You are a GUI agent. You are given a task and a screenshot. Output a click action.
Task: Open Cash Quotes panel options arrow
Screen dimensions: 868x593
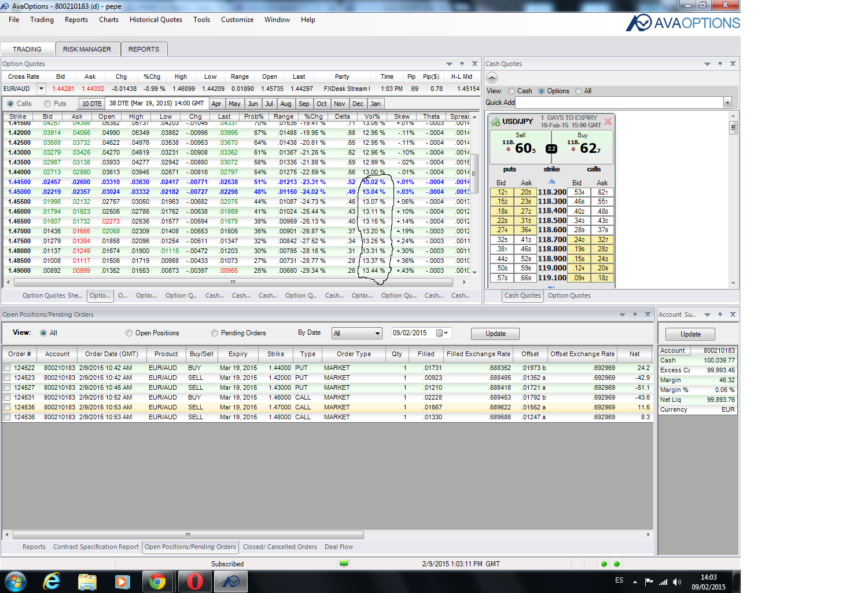707,64
